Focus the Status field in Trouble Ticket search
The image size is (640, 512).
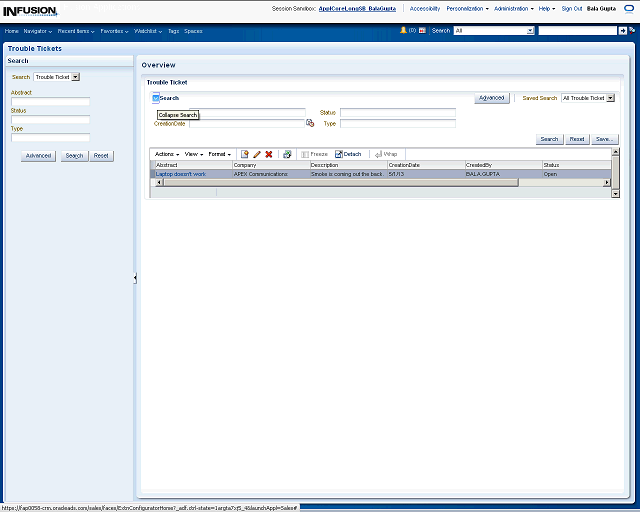[x=398, y=113]
